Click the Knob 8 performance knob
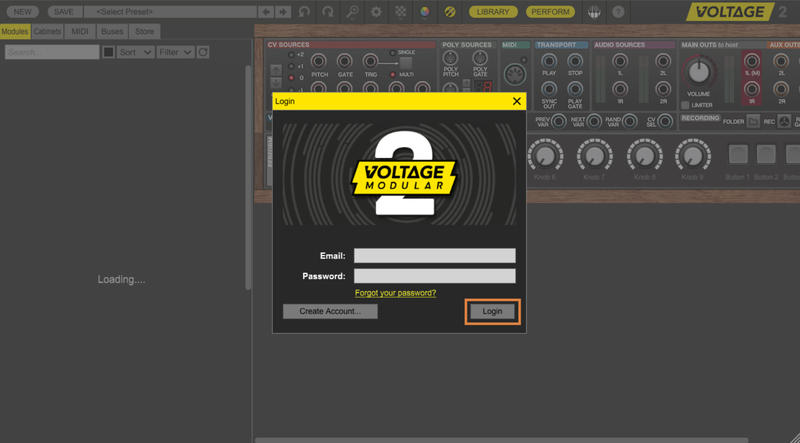 tap(644, 156)
